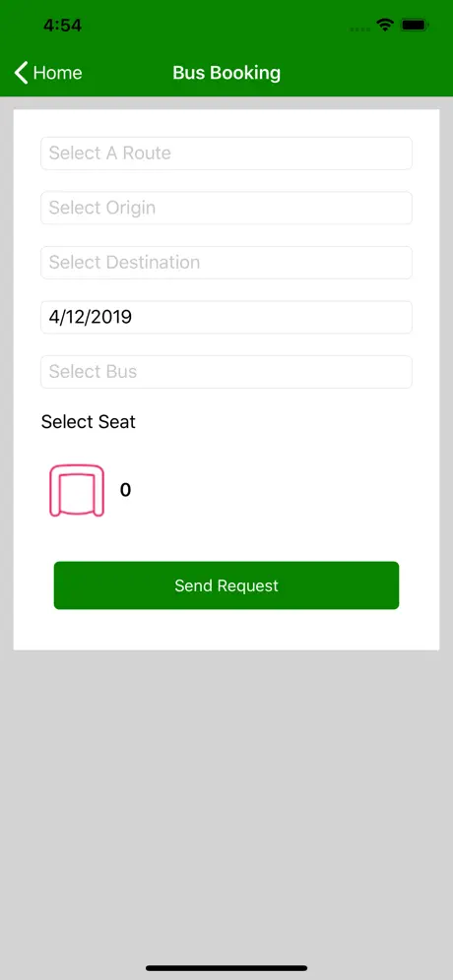Tap the home indicator bar
The image size is (453, 980).
pyautogui.click(x=226, y=968)
